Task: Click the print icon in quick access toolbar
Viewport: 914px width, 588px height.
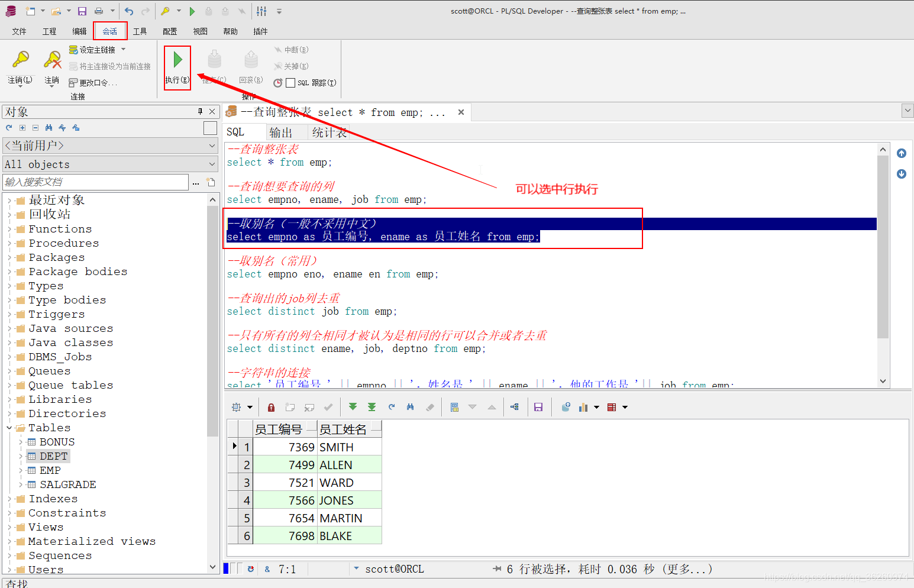Action: [99, 11]
